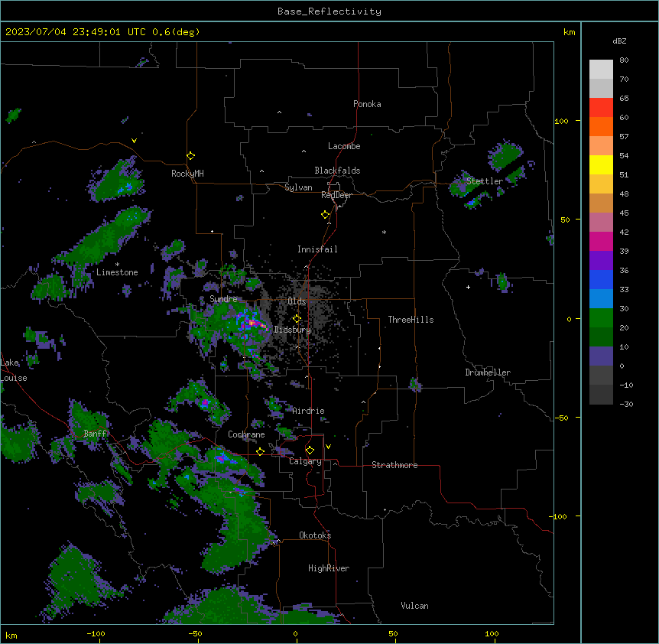Click the Cochrane town label

[x=246, y=434]
